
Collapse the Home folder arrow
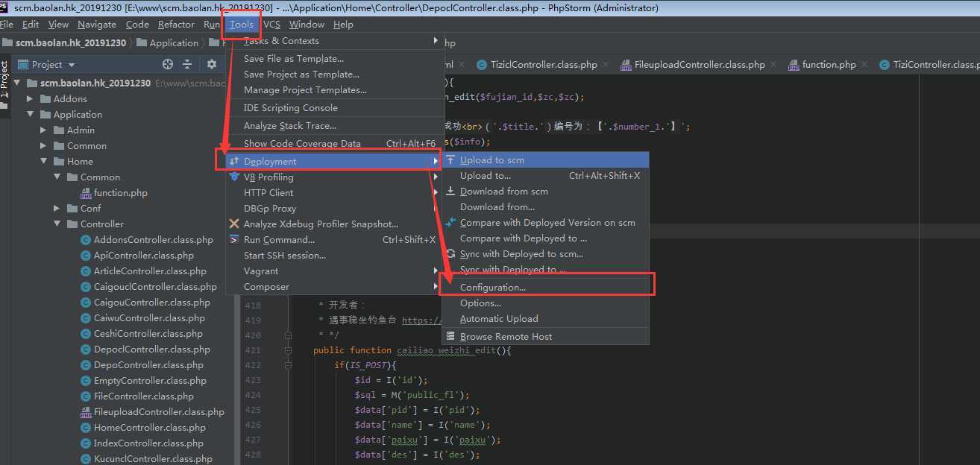pyautogui.click(x=43, y=162)
